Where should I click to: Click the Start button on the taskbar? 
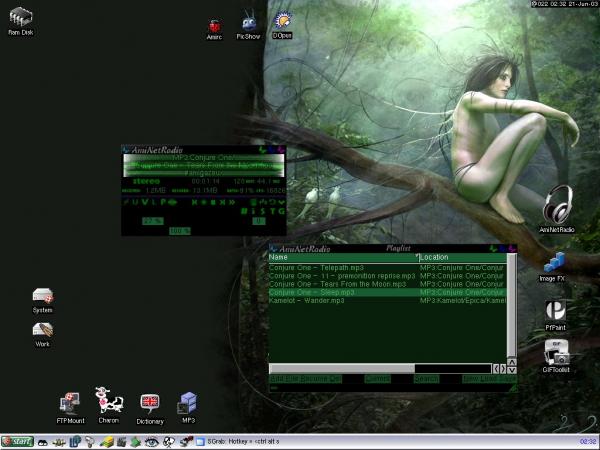click(18, 442)
